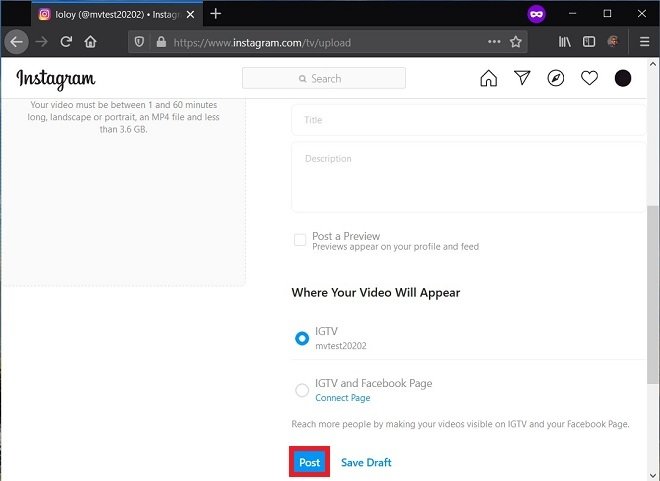
Task: Open the browser home page icon
Action: point(90,42)
